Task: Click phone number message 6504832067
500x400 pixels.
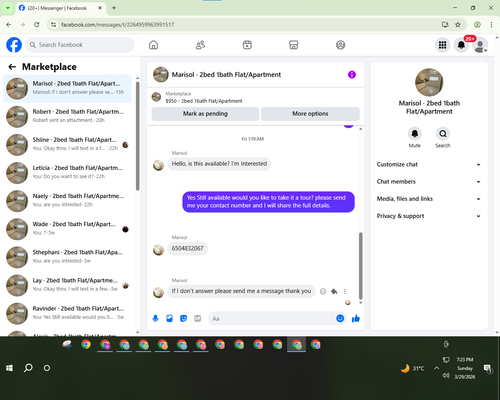Action: click(x=187, y=248)
